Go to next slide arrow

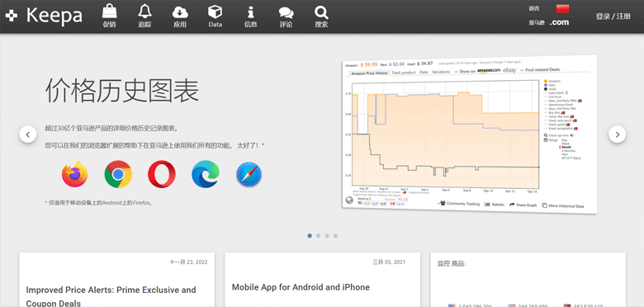[x=617, y=135]
